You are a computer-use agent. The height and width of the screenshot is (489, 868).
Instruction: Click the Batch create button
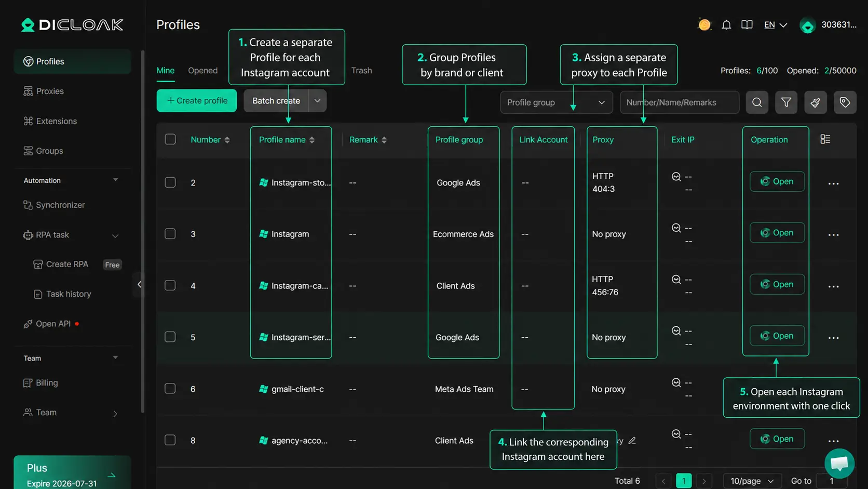(x=276, y=101)
